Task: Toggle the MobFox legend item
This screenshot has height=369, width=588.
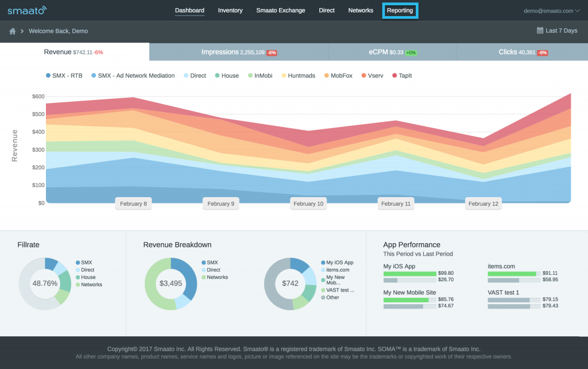Action: pos(339,75)
